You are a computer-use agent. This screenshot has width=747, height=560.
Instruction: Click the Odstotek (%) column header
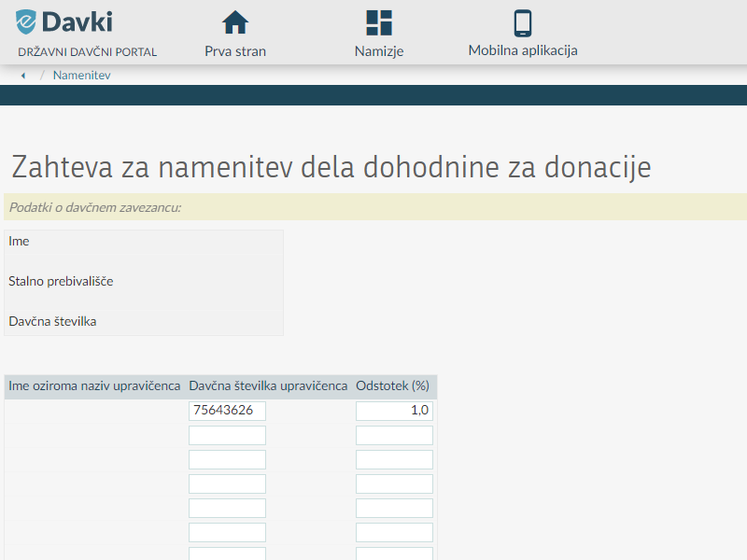(392, 385)
